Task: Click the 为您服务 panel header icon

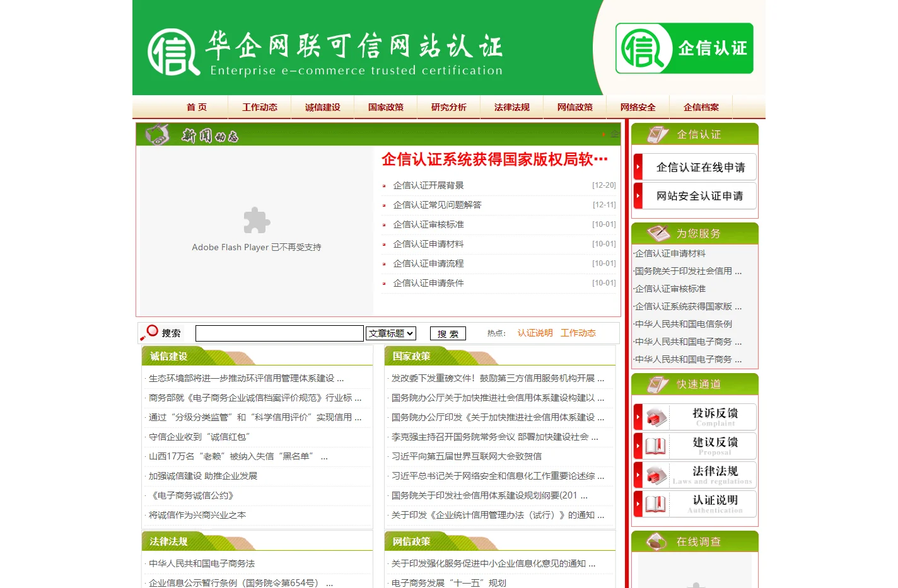Action: pyautogui.click(x=658, y=233)
